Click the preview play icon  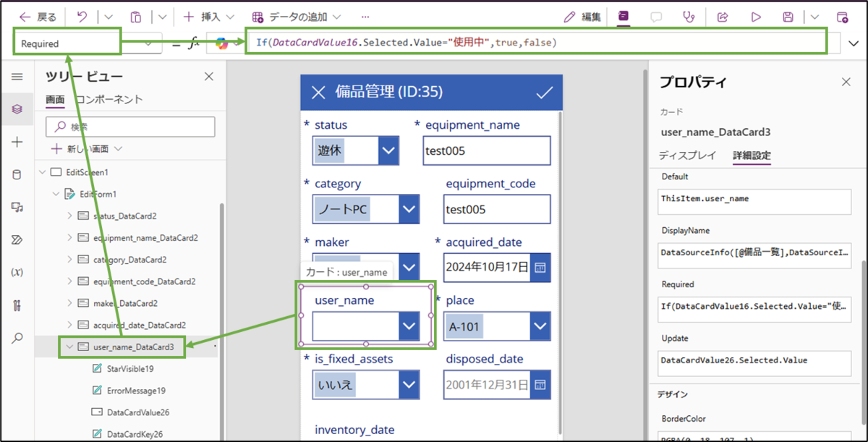[x=756, y=17]
